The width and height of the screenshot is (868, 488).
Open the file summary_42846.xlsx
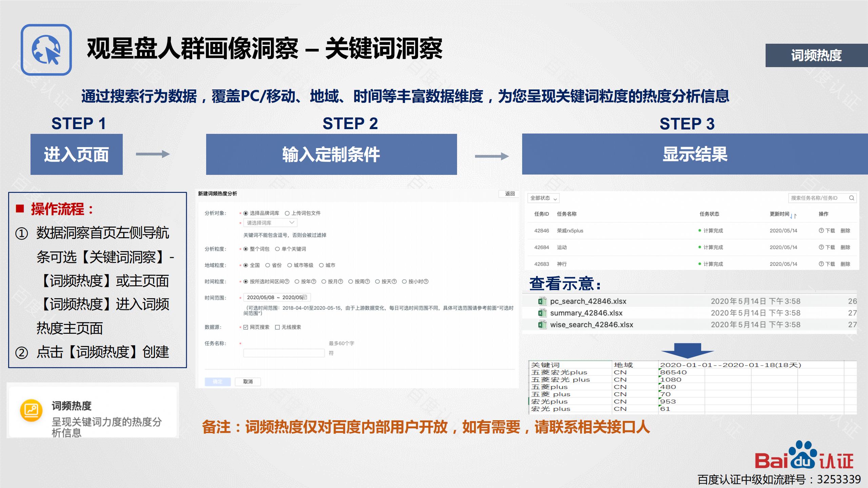pos(586,313)
